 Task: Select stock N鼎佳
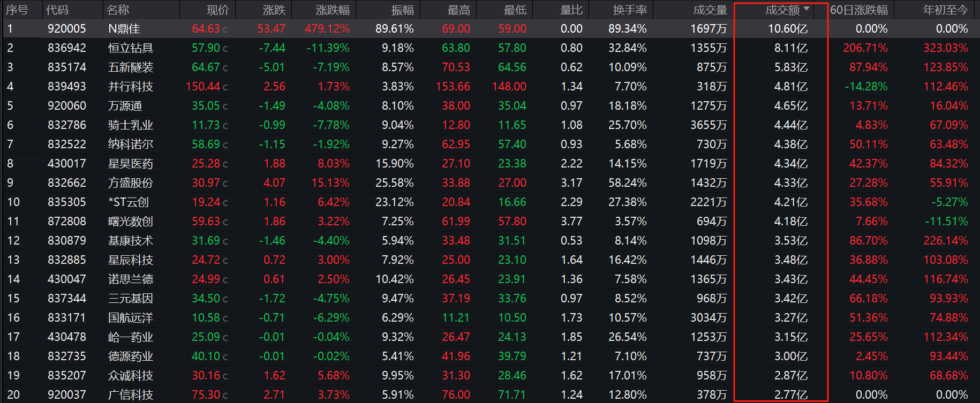click(x=124, y=29)
